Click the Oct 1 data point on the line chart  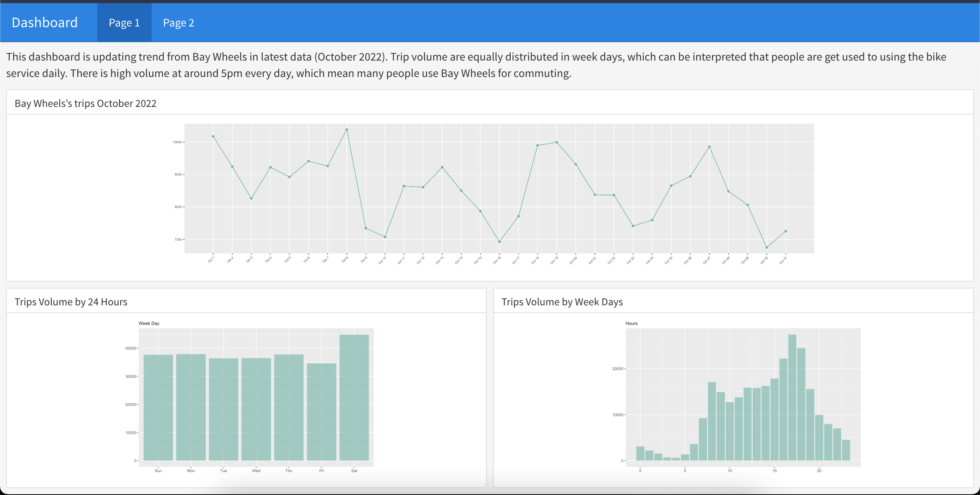tap(213, 136)
